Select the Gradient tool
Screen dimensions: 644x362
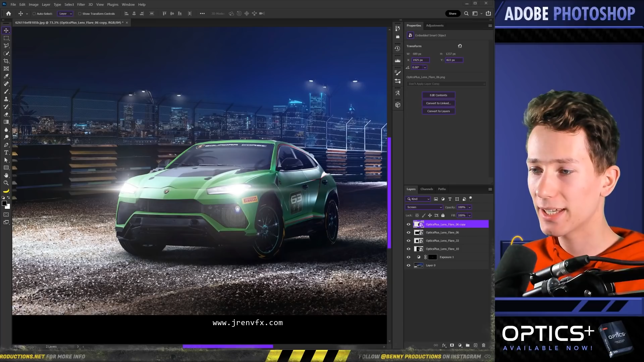[6, 122]
